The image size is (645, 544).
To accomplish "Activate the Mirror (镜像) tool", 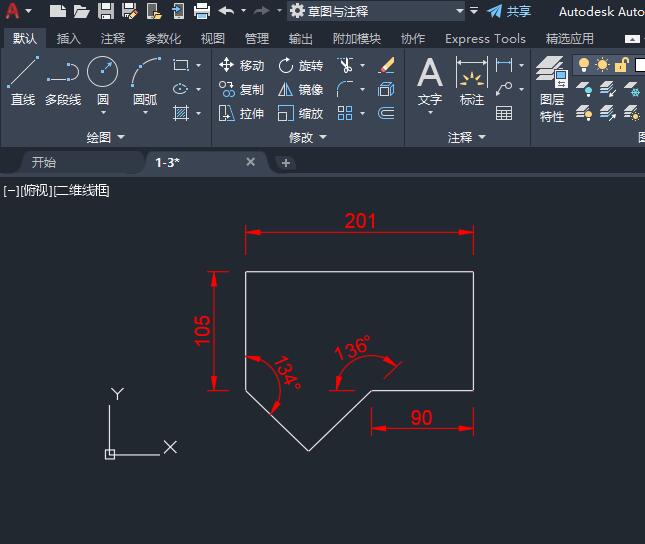I will [x=301, y=89].
